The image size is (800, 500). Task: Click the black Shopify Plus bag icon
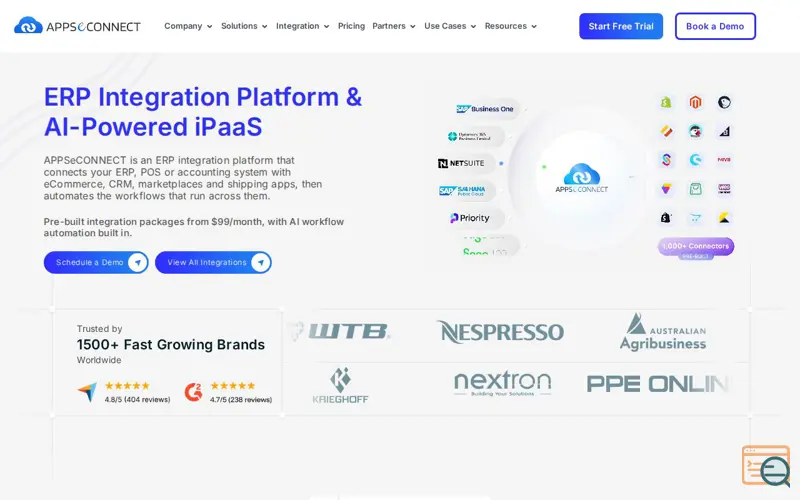[x=666, y=218]
